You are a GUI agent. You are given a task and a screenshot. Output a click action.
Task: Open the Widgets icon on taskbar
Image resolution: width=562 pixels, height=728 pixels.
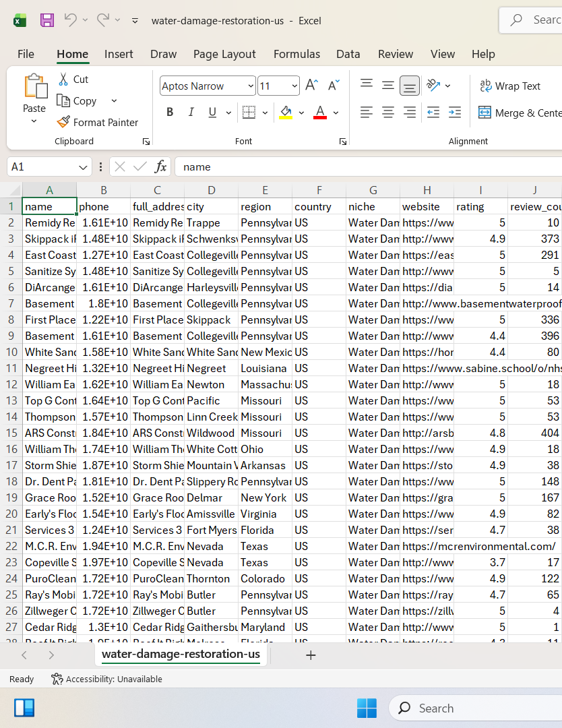coord(24,708)
